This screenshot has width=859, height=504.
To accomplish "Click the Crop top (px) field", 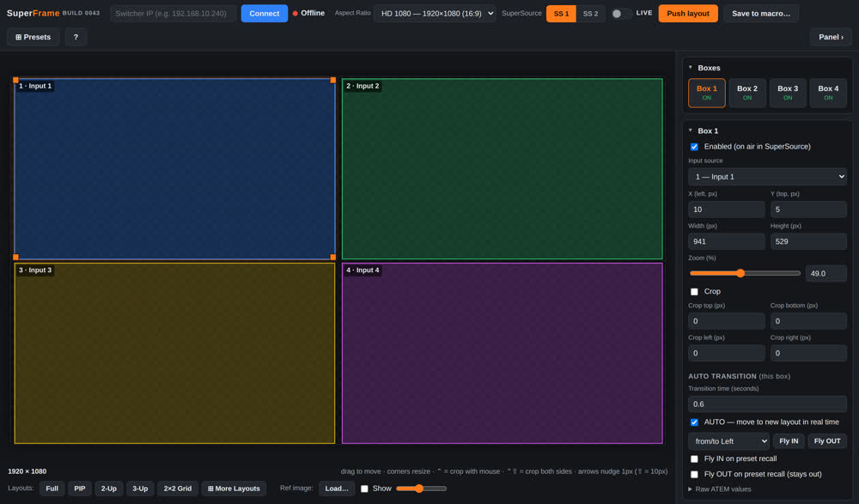I will pos(726,321).
